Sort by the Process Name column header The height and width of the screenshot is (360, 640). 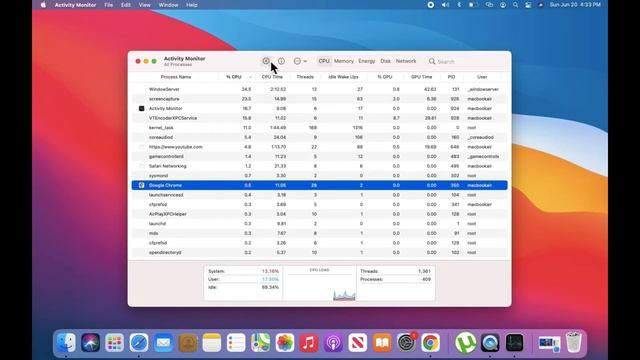[x=176, y=77]
